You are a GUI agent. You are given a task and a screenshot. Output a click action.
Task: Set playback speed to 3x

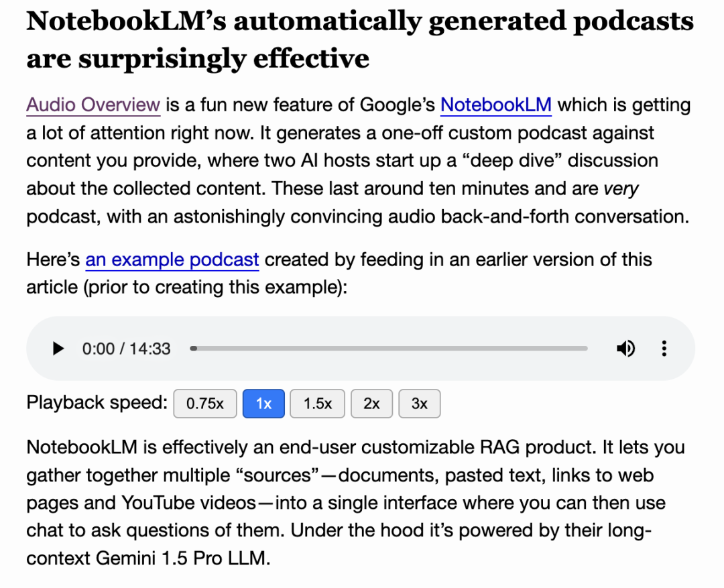(x=419, y=404)
